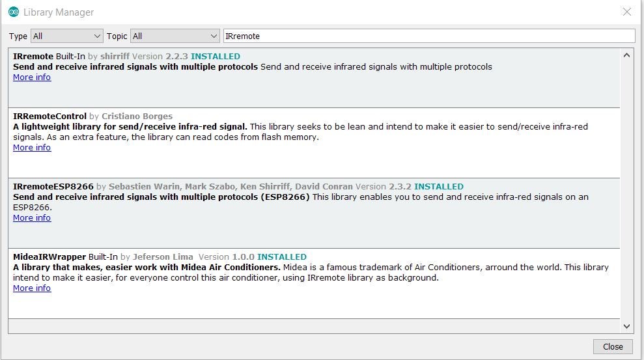Click author name shirriff
Viewport: 644px width, 360px height.
115,56
